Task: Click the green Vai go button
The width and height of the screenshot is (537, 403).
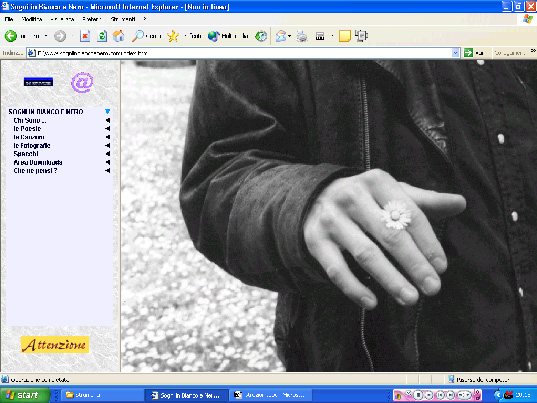Action: (x=474, y=53)
